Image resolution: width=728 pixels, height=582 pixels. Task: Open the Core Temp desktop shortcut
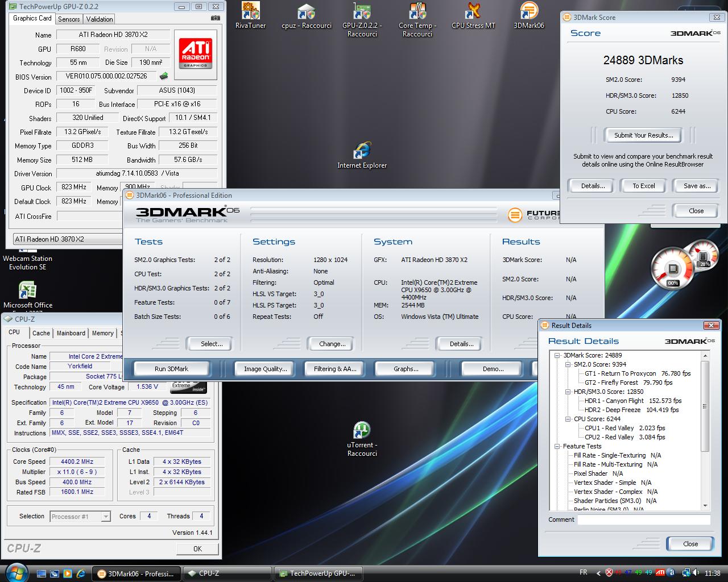coord(417,19)
